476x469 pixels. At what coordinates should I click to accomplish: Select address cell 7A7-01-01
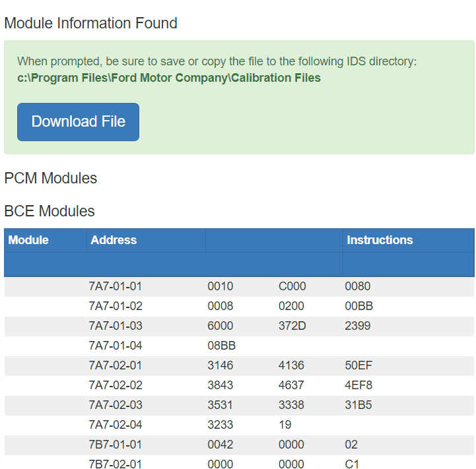coord(116,286)
